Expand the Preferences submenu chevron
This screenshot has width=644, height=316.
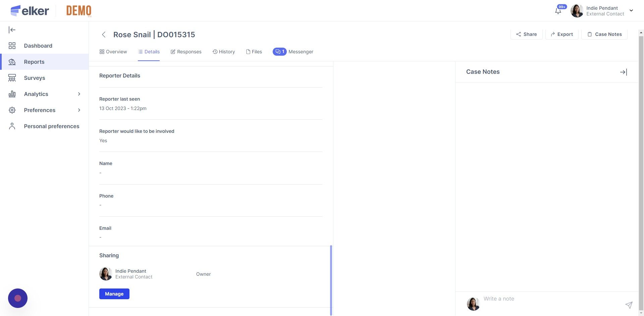79,110
